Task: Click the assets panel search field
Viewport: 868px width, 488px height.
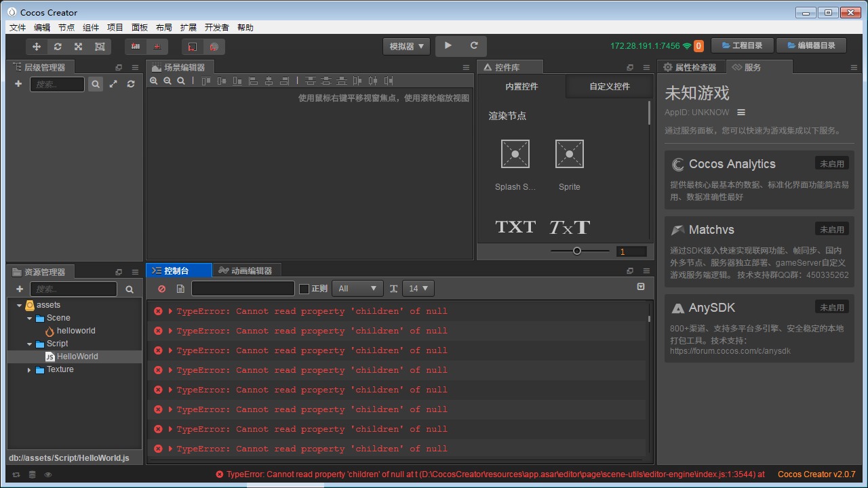Action: [74, 289]
